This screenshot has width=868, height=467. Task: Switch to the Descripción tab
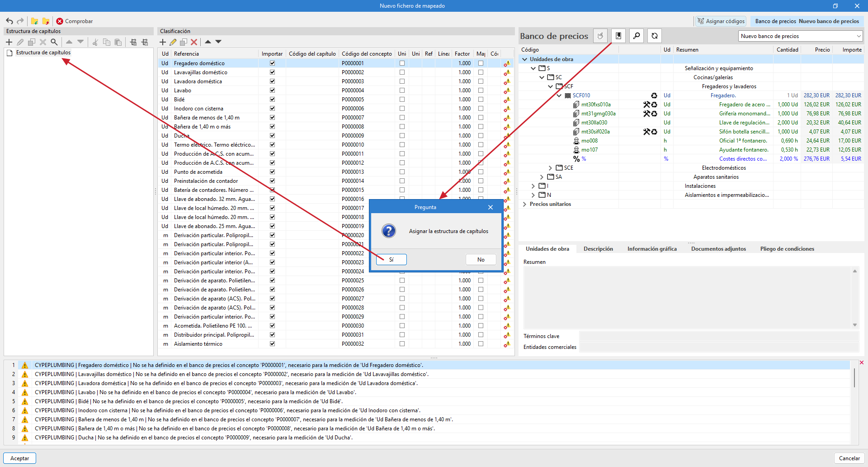[x=598, y=249]
